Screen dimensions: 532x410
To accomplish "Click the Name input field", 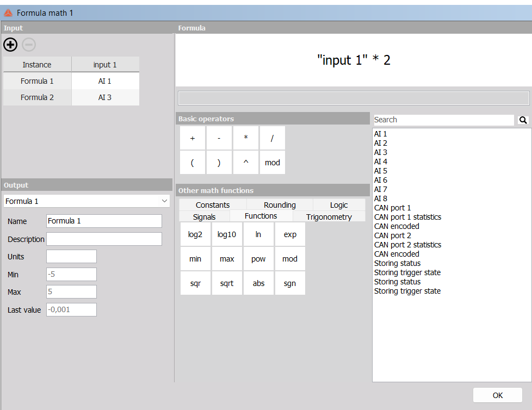I will 104,221.
